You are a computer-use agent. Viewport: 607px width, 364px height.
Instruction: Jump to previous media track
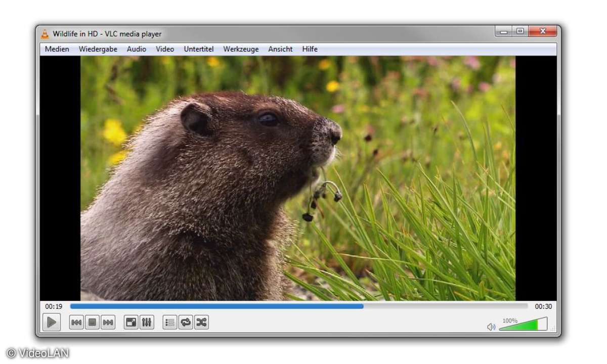[x=76, y=323]
